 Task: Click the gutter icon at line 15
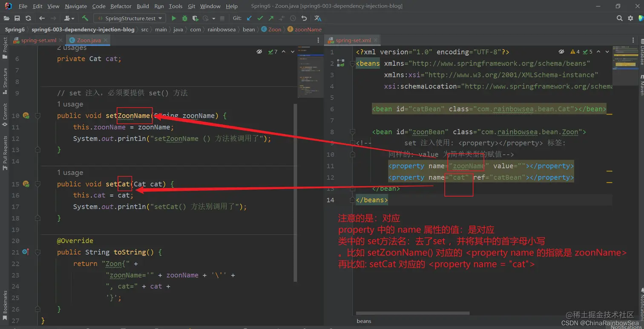coord(26,184)
